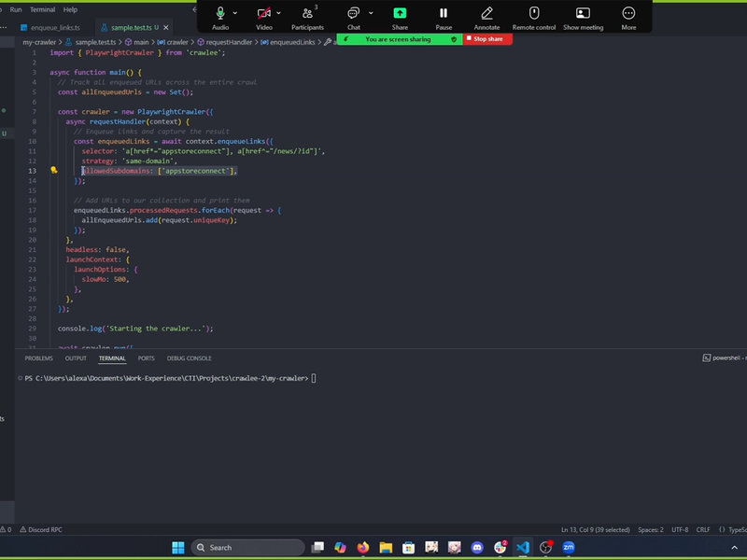Turn on the Zoom video camera
747x560 pixels.
(x=264, y=14)
